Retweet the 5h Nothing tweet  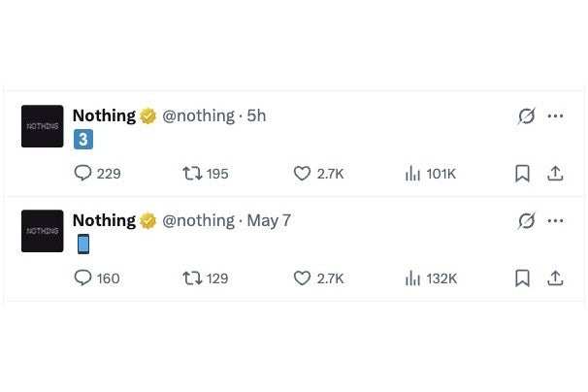pos(192,174)
